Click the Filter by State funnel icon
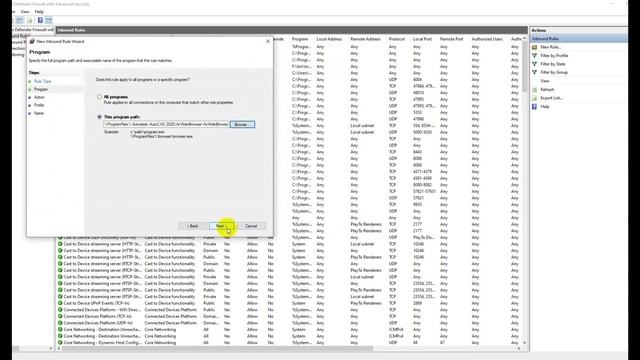 pyautogui.click(x=535, y=64)
